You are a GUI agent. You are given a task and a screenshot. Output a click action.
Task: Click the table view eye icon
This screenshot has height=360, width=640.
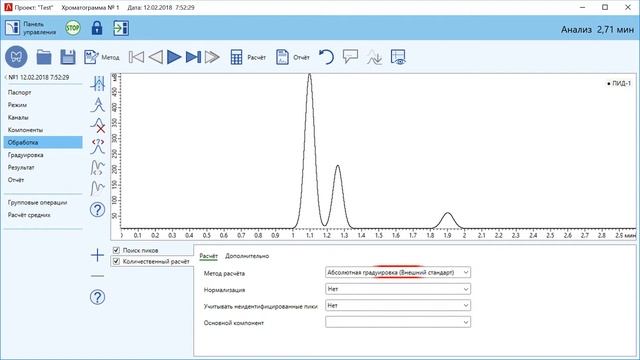(x=398, y=57)
